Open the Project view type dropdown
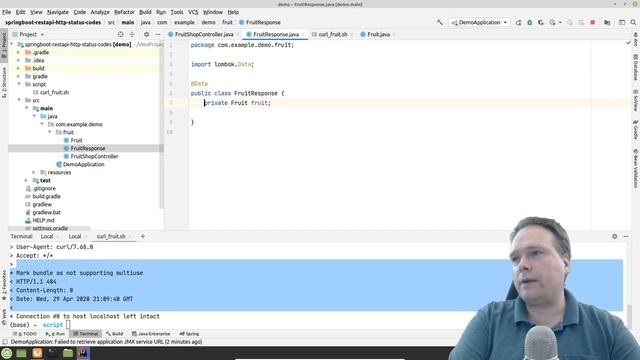Image resolution: width=640 pixels, height=360 pixels. [x=29, y=34]
